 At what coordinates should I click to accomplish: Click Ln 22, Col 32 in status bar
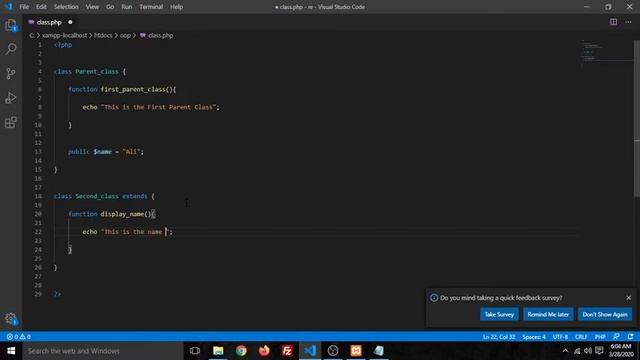[499, 337]
